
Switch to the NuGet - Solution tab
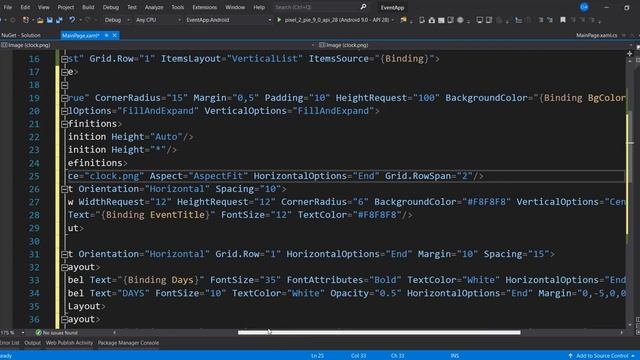[21, 36]
